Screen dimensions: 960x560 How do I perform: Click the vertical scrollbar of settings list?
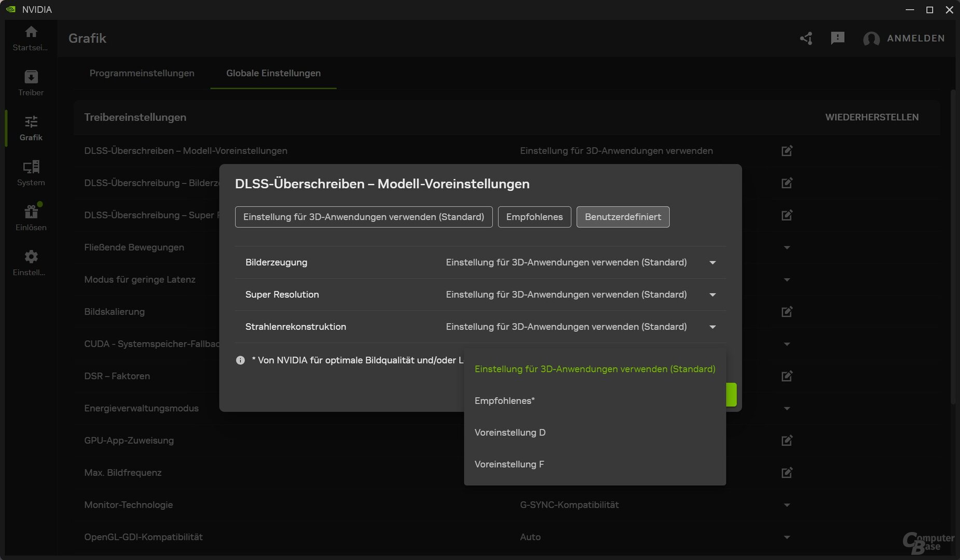pos(953,247)
